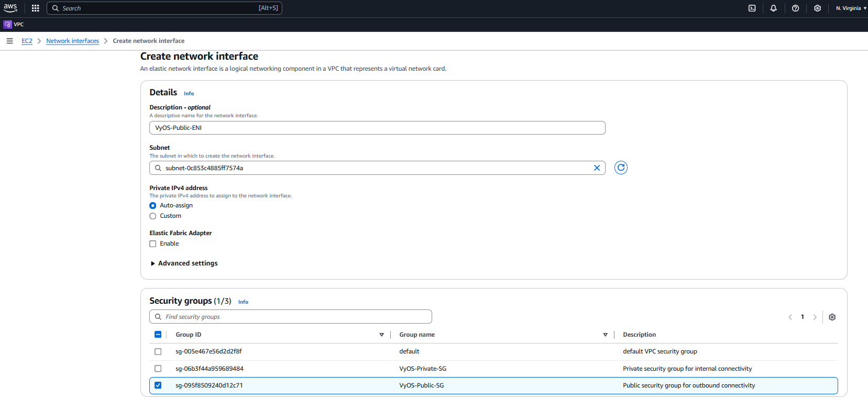This screenshot has height=399, width=868.
Task: Open the AWS services grid menu
Action: pos(35,8)
